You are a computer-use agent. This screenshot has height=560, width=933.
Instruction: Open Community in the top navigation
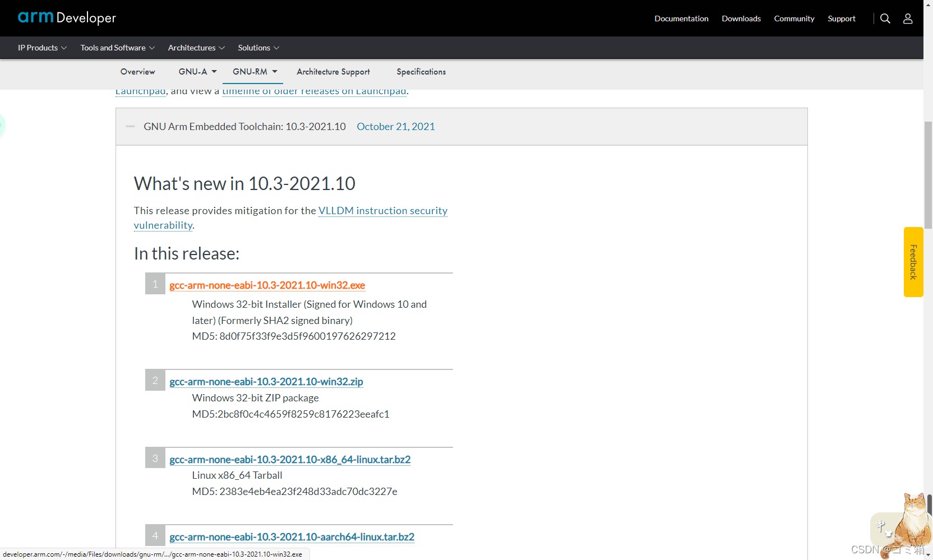click(x=794, y=18)
